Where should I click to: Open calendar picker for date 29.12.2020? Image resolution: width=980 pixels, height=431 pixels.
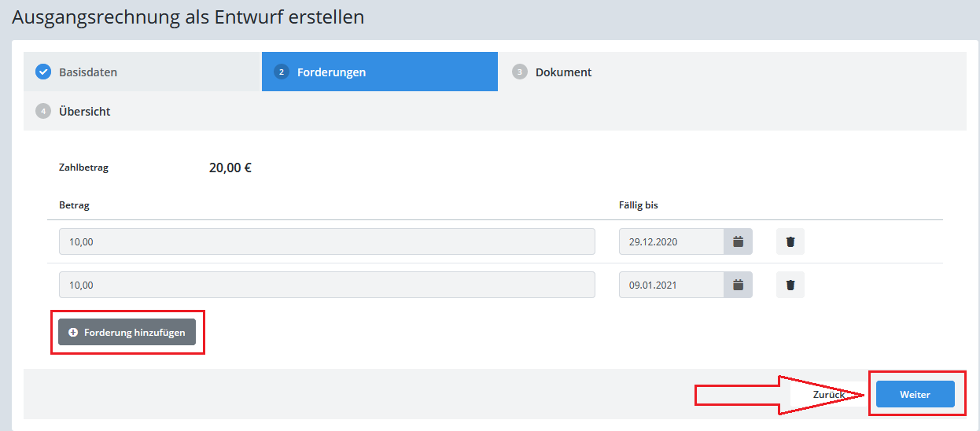tap(738, 241)
